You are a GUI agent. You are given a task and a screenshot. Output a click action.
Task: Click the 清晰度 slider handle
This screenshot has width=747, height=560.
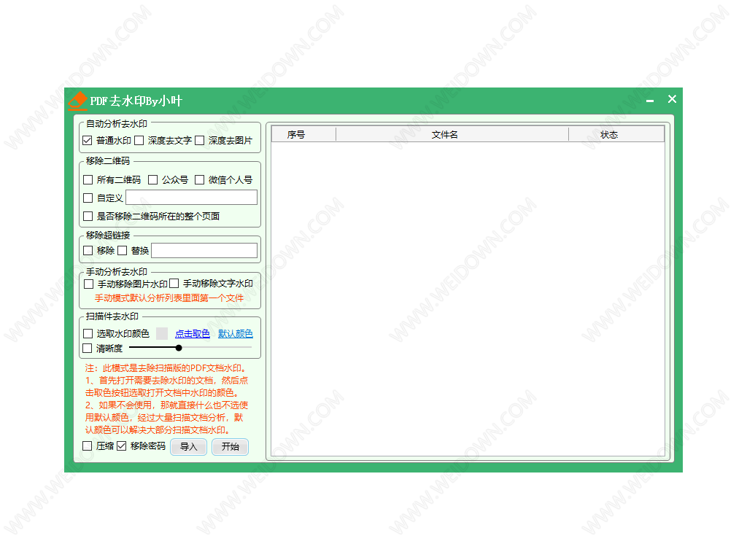(179, 348)
